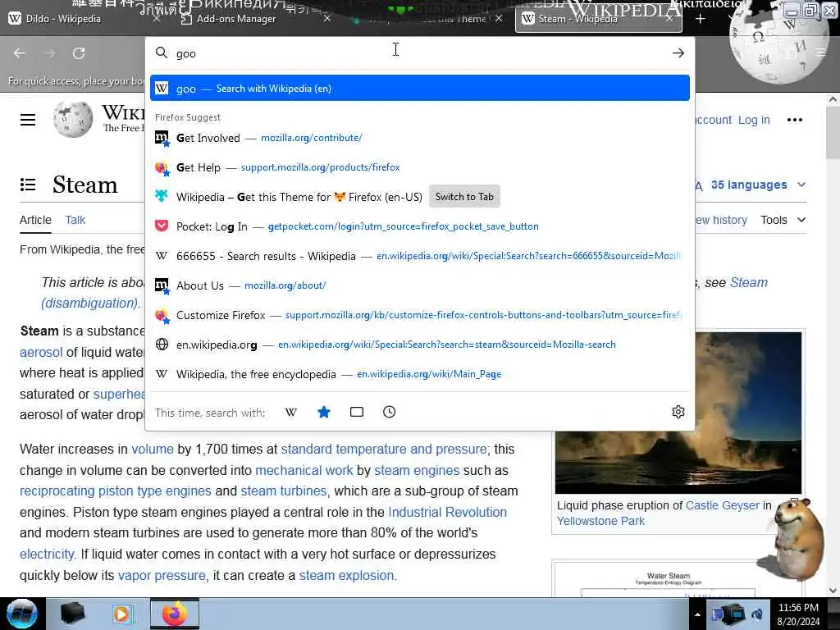Open the aerosol link

[41, 352]
